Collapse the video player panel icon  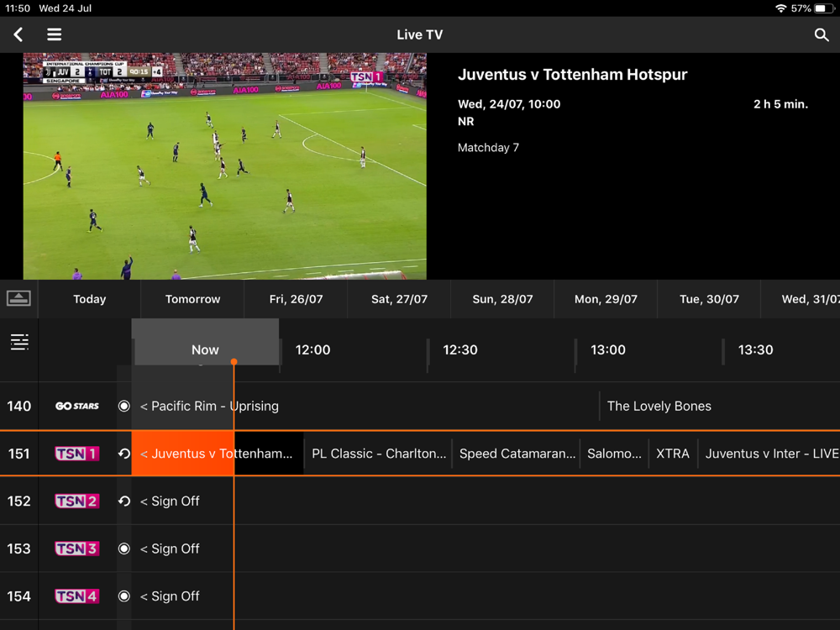(18, 298)
